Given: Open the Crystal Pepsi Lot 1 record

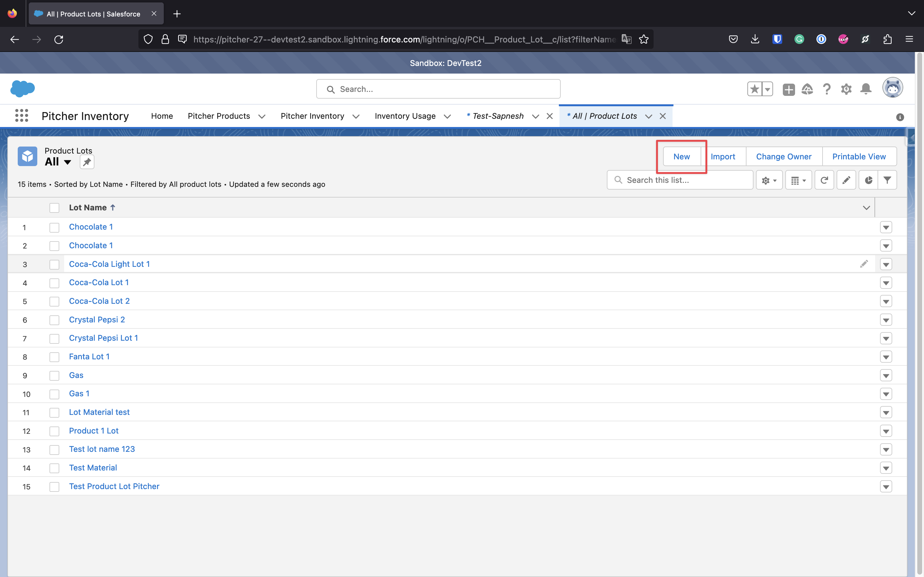Looking at the screenshot, I should pos(103,338).
